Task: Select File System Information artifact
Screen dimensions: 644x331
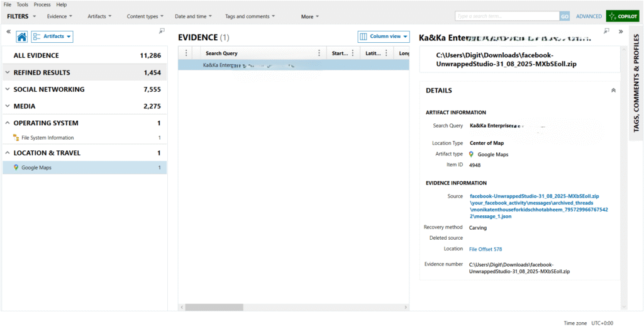Action: pos(85,138)
